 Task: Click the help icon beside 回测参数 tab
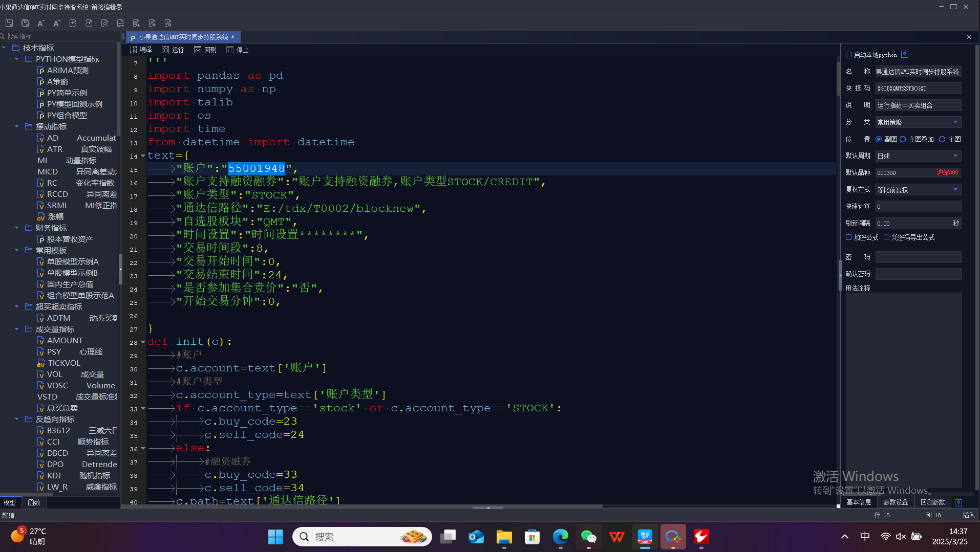958,502
